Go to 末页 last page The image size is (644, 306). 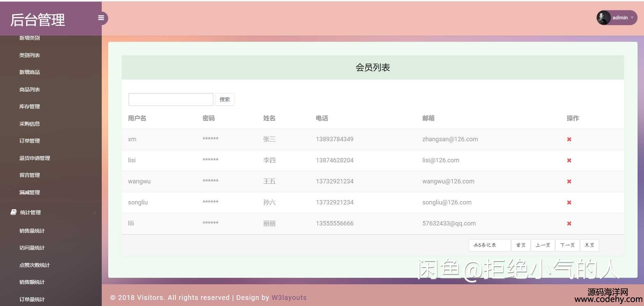589,245
